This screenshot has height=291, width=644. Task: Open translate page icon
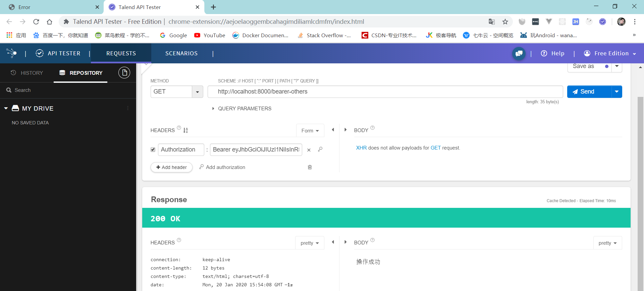coord(492,22)
